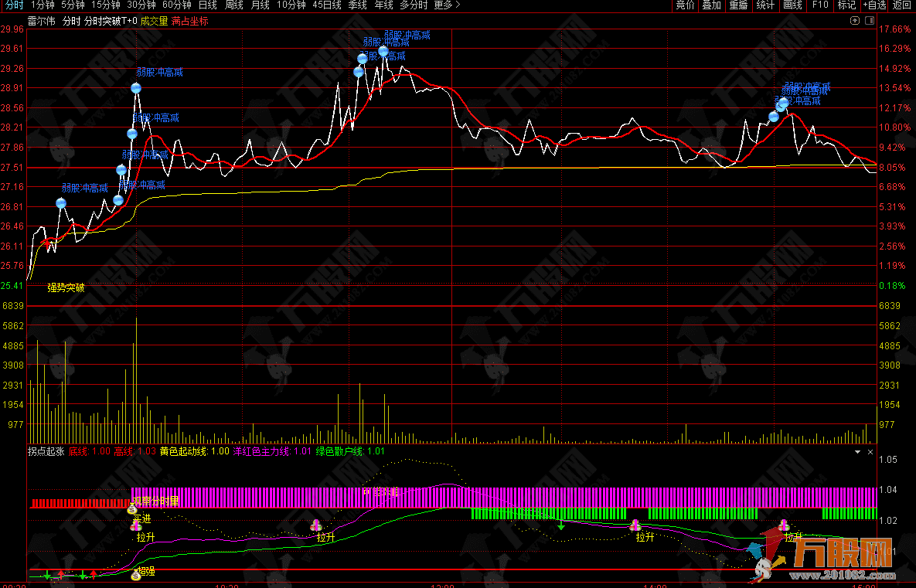Open the 拐点起涨 indicator dropdown arrow

click(x=857, y=452)
